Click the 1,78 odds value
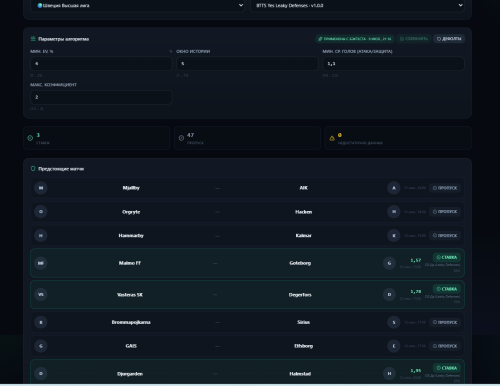Screen dimensions: 500x386 click(416, 292)
